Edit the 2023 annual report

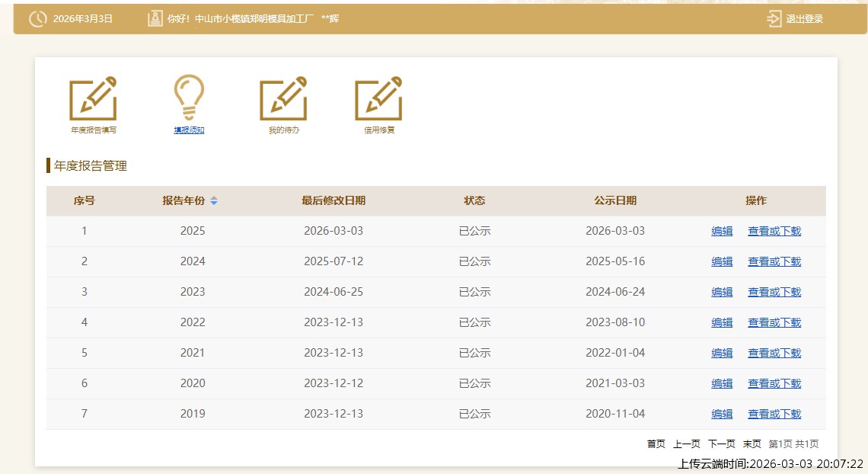pyautogui.click(x=722, y=292)
